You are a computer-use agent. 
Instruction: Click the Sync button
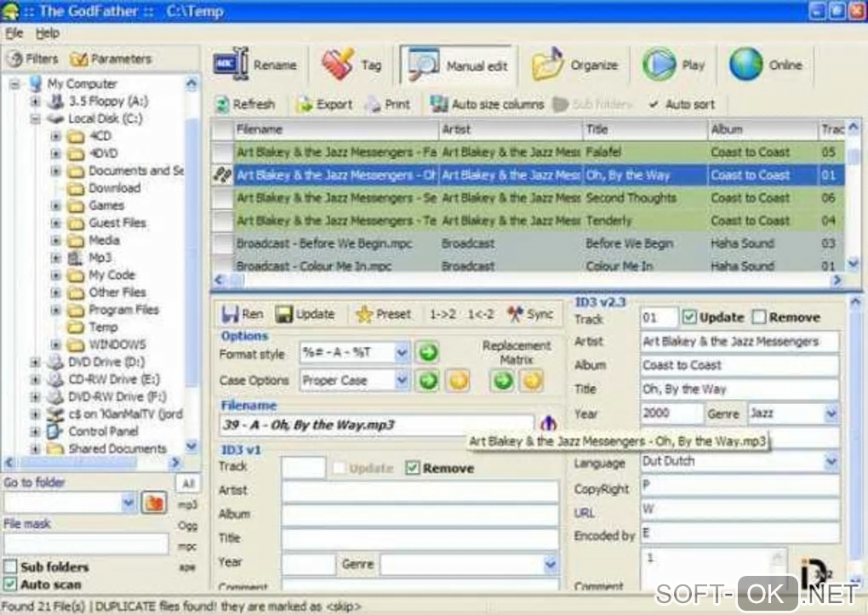530,315
